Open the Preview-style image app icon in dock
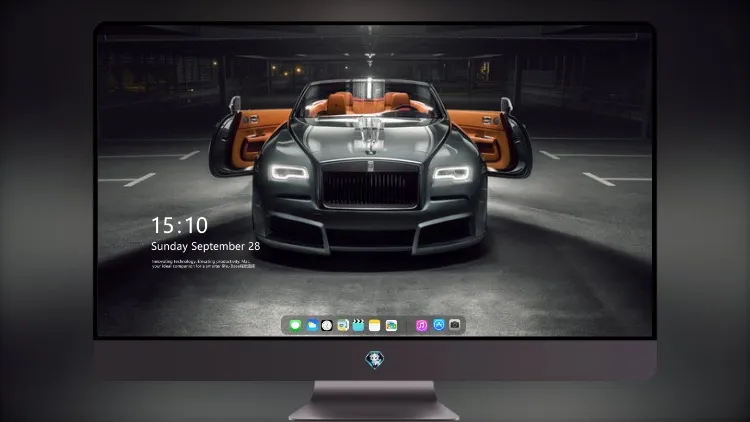This screenshot has width=750, height=422. click(342, 325)
